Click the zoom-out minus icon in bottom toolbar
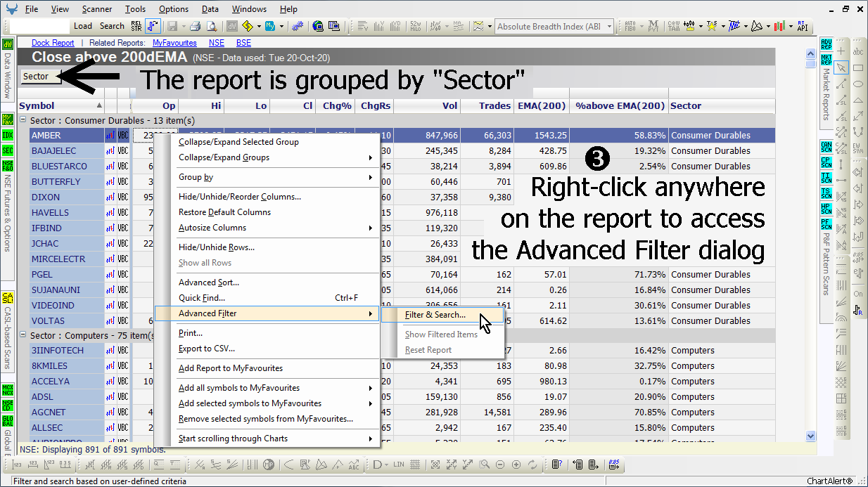The height and width of the screenshot is (487, 868). click(500, 465)
